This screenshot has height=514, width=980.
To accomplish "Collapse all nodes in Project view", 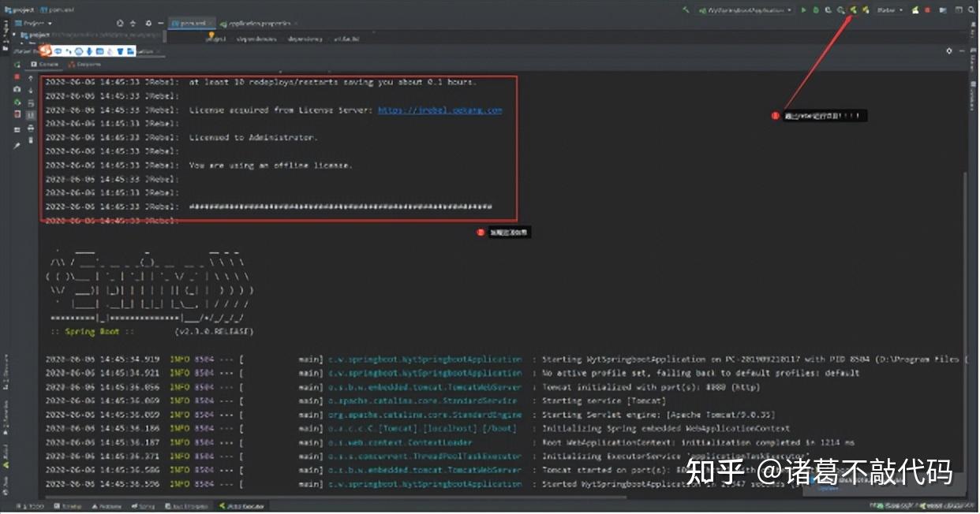I will [x=133, y=24].
